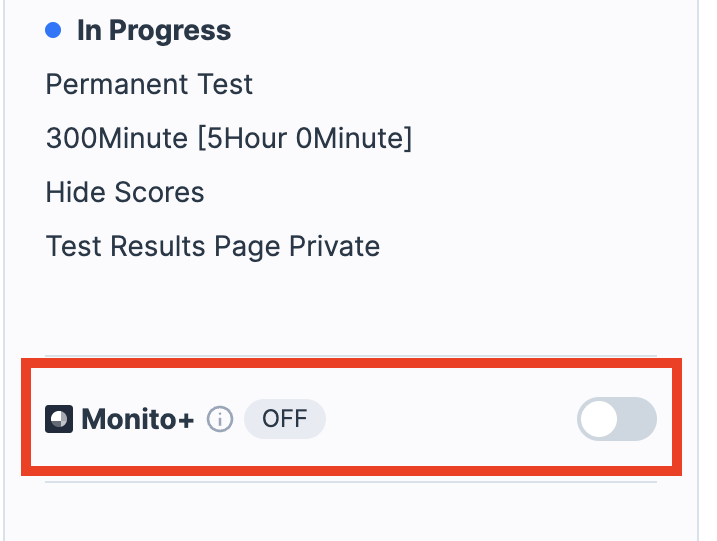Click the word Test in Permanent Test

pos(225,84)
